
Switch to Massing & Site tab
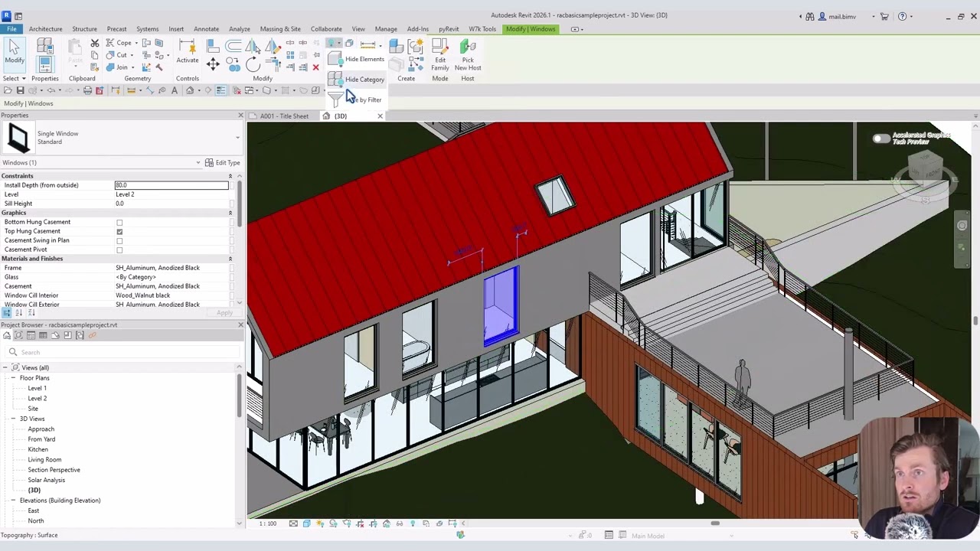coord(280,29)
